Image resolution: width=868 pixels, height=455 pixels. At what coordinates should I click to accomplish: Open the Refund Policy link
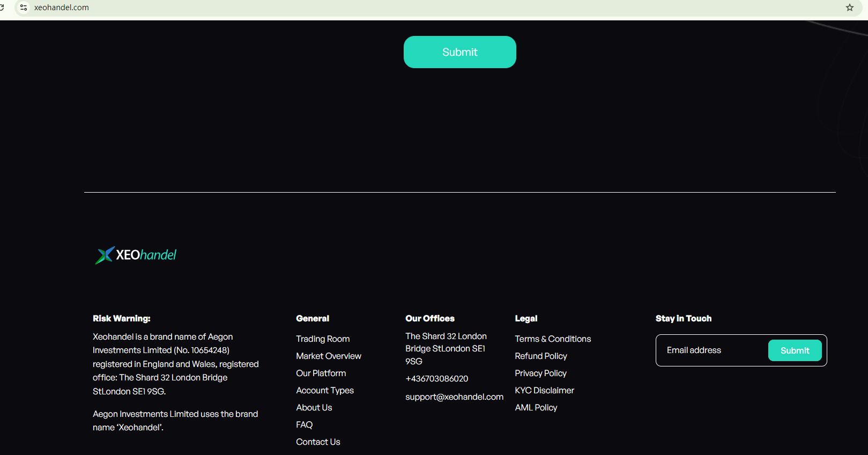pos(540,356)
